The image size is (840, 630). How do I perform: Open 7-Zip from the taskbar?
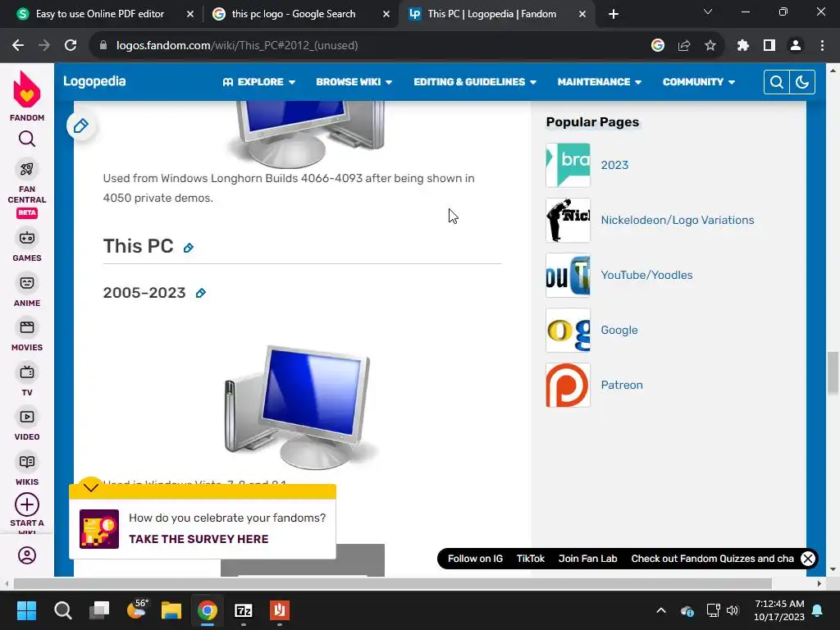[x=243, y=610]
